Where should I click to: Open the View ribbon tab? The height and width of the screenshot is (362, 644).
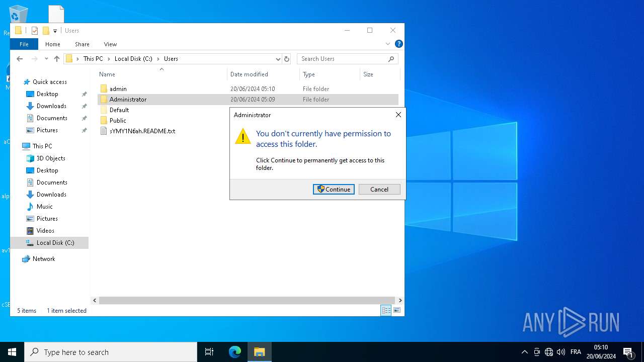pyautogui.click(x=110, y=44)
